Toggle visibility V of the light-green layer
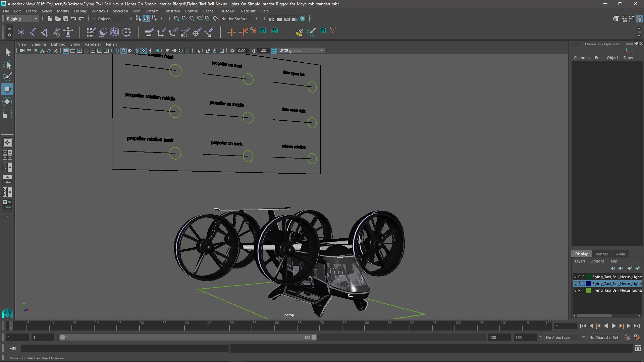The width and height of the screenshot is (644, 362). tap(575, 290)
